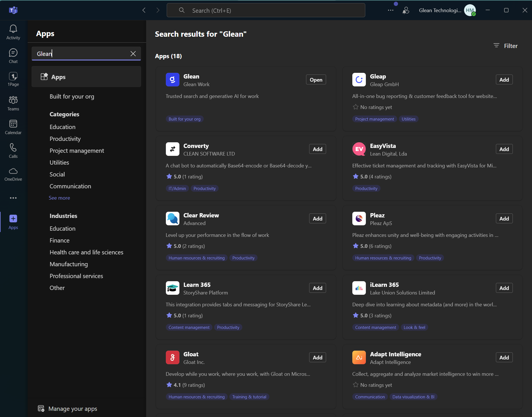Screen dimensions: 532x417
Task: Add the Pleaz app
Action: point(504,219)
